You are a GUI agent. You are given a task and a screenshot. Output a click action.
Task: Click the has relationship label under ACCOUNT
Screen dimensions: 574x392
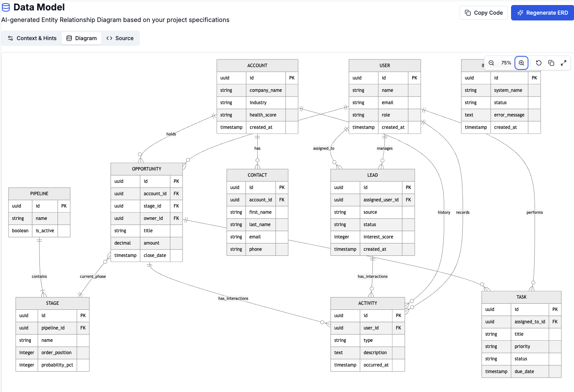tap(257, 149)
